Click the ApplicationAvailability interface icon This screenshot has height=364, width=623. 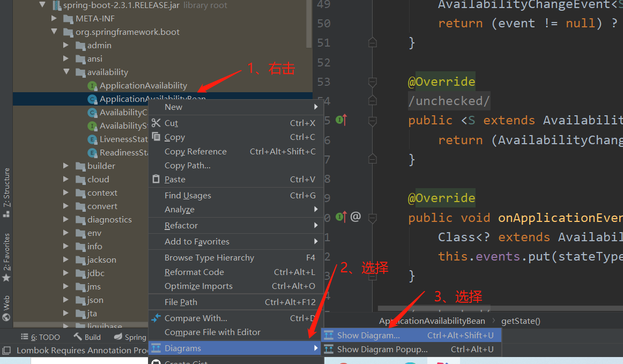click(92, 86)
